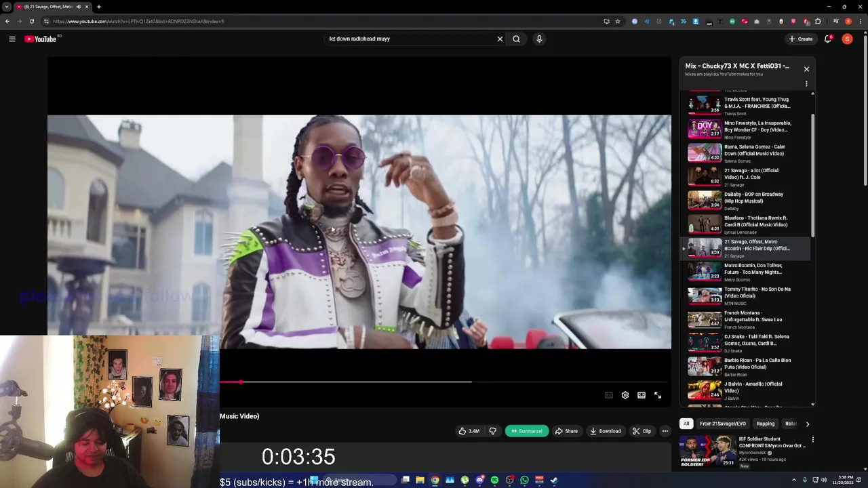Viewport: 868px width, 488px height.
Task: Like the video (3.4M)
Action: tap(469, 431)
